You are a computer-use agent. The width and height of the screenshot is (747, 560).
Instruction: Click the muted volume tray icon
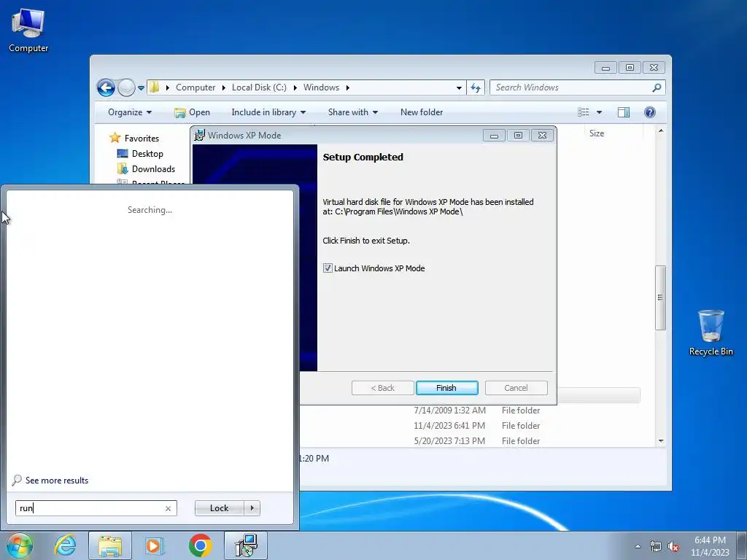coord(673,546)
